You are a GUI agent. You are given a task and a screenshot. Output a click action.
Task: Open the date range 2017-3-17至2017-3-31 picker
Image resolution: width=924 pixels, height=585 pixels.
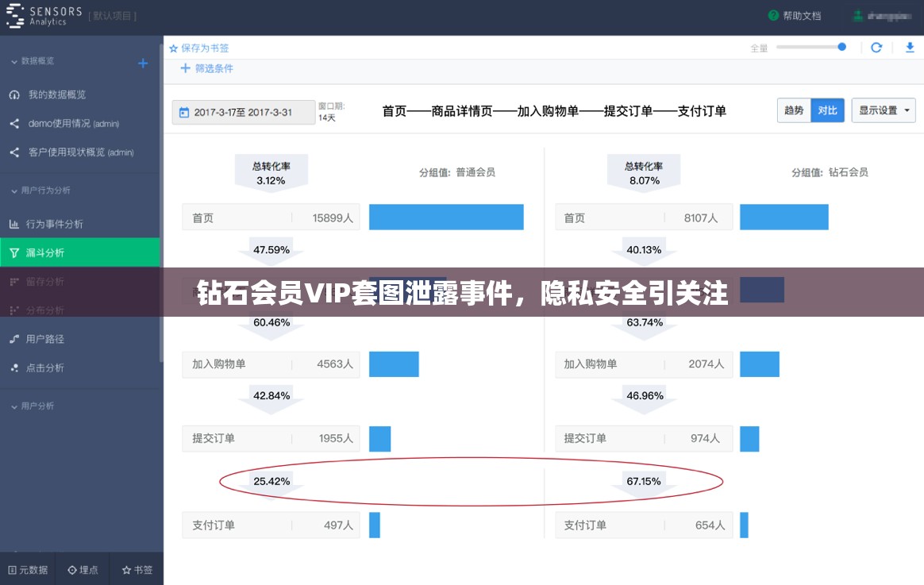coord(244,113)
